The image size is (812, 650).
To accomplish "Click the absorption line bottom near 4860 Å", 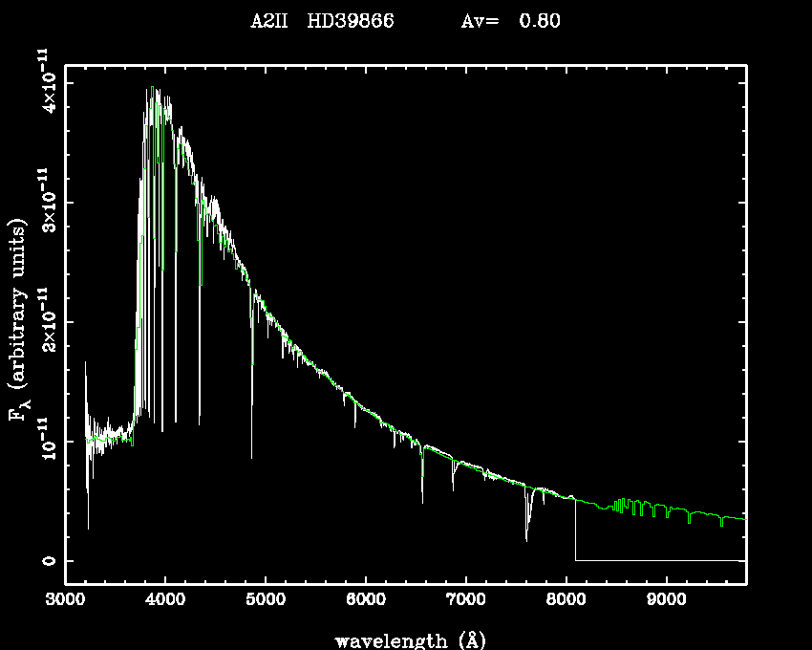I will [x=252, y=454].
